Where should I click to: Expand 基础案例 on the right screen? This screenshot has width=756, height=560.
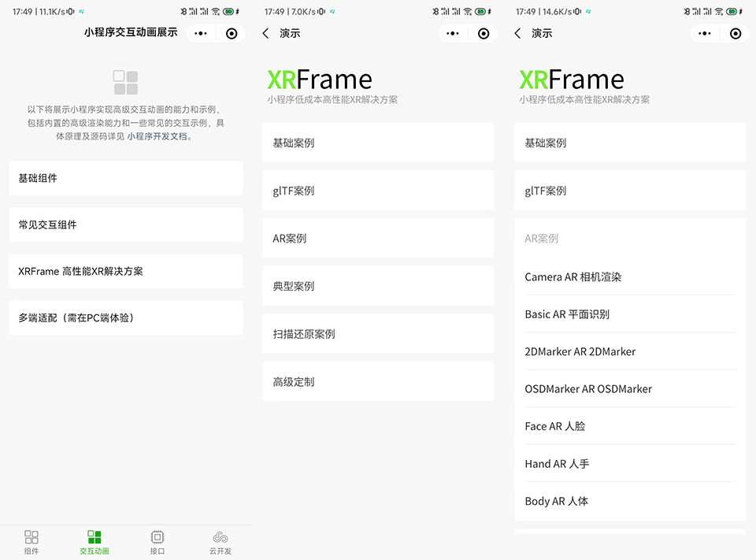630,143
